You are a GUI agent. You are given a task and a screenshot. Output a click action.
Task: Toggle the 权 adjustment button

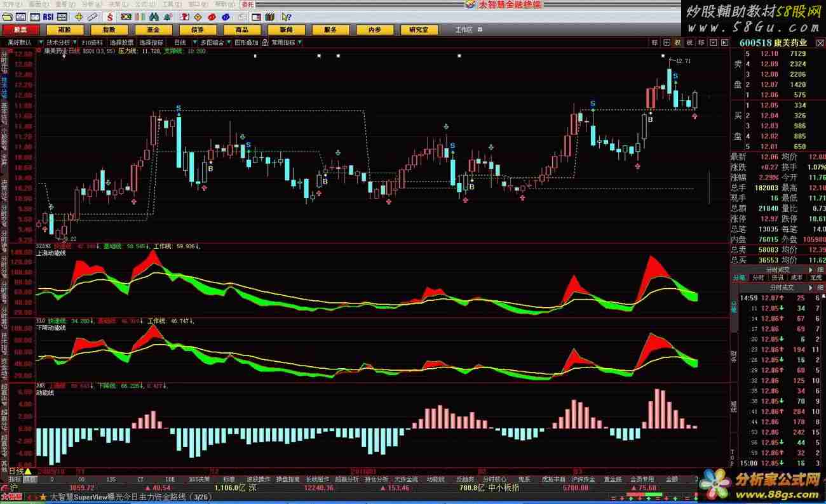coord(678,43)
